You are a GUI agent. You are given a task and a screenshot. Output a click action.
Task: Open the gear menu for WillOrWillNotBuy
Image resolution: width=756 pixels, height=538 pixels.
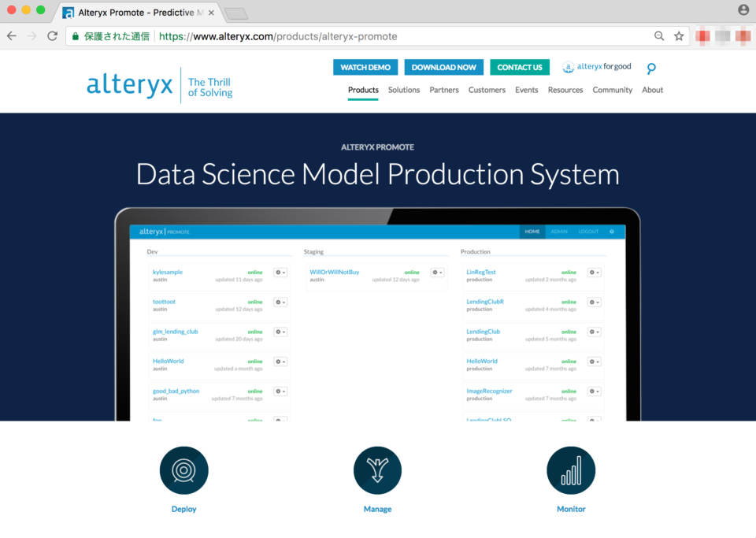[x=435, y=272]
